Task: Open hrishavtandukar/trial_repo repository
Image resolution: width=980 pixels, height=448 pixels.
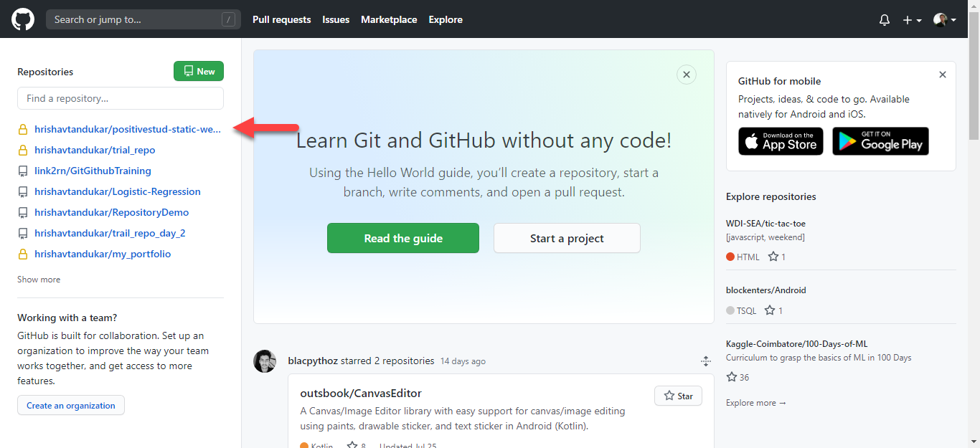Action: (x=95, y=150)
